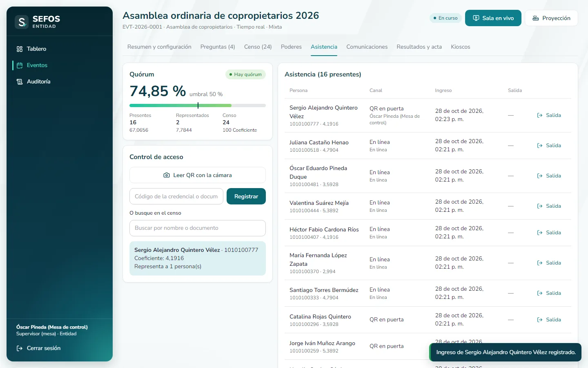This screenshot has width=588, height=368.
Task: Focus the credential code input field
Action: point(176,196)
